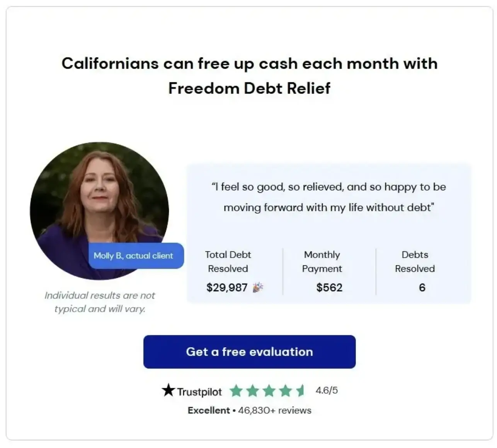Click the 4.6/5 rating score
This screenshot has height=448, width=497.
coord(326,390)
